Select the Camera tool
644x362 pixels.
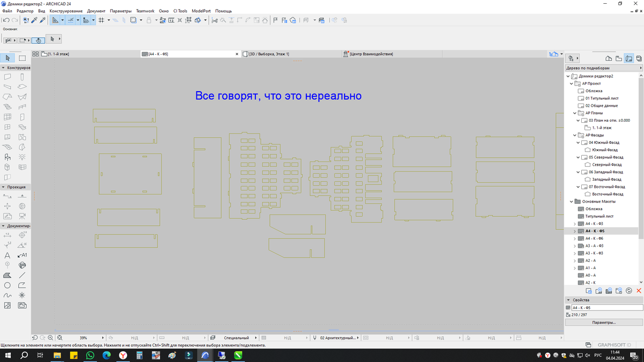(22, 216)
